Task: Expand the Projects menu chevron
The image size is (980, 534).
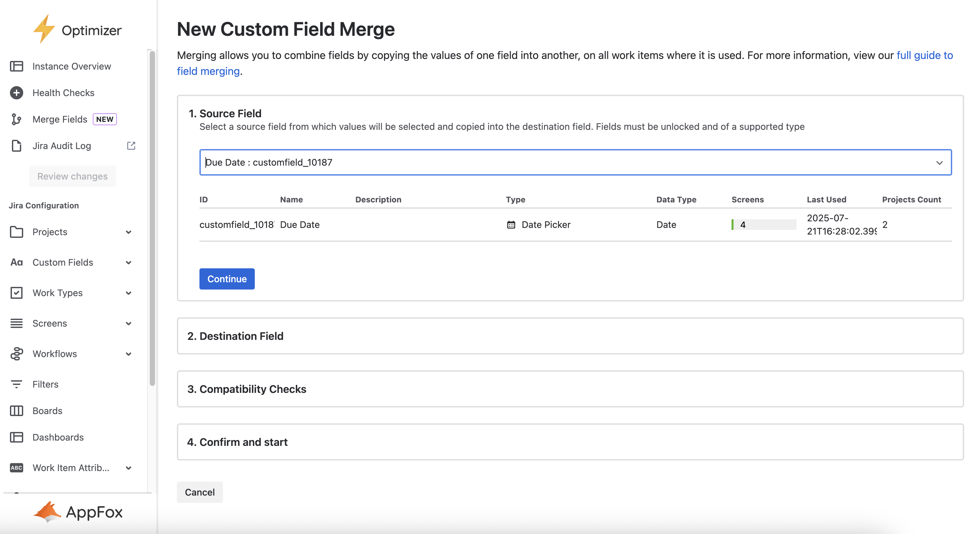Action: pyautogui.click(x=129, y=232)
